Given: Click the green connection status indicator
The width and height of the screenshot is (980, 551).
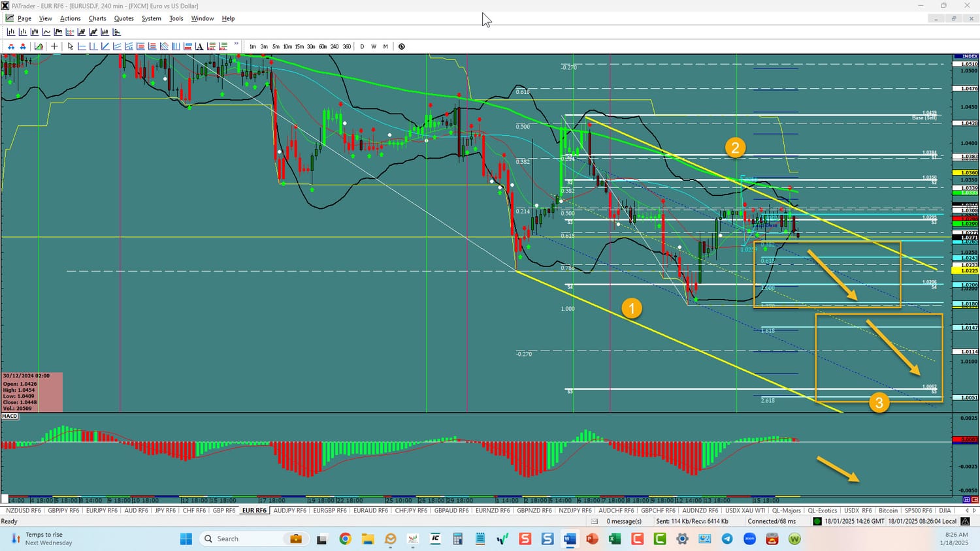Looking at the screenshot, I should (817, 522).
